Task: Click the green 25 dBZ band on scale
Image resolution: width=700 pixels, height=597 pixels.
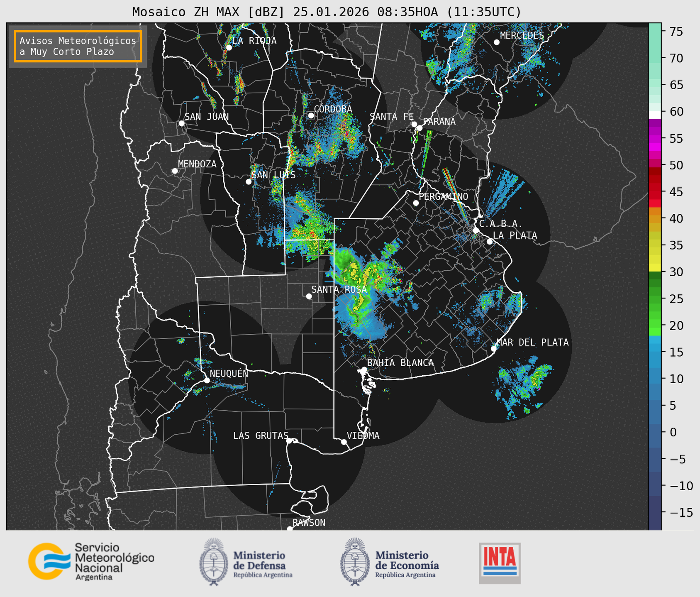Action: pos(655,298)
